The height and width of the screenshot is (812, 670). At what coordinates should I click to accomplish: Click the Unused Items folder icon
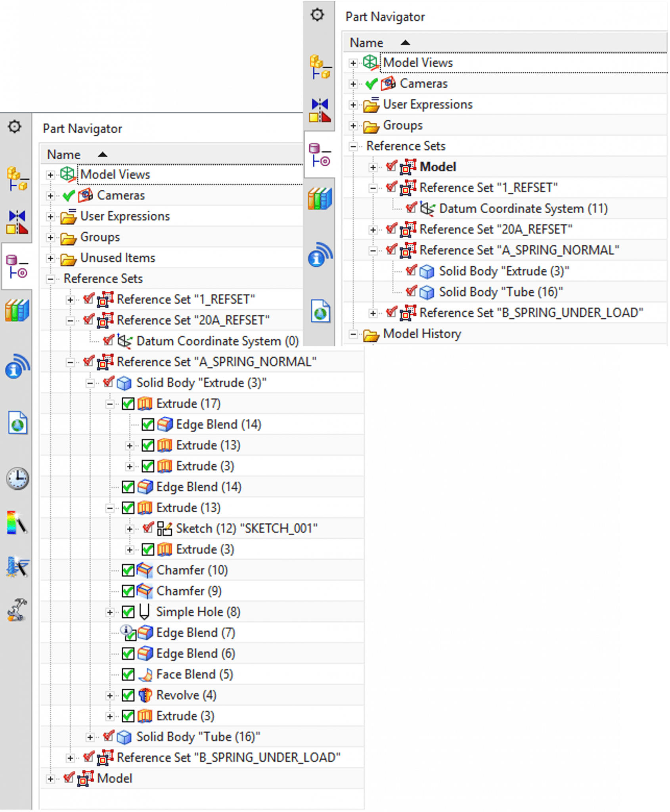(69, 259)
